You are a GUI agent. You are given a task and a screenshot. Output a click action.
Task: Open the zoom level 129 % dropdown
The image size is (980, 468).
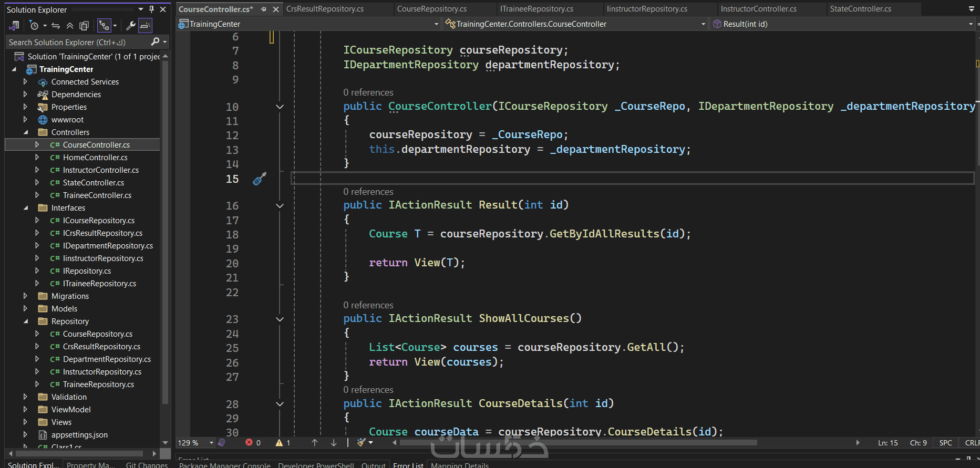tap(211, 443)
